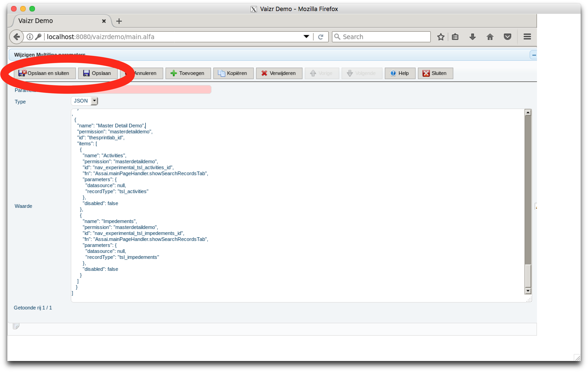
Task: Click the Firefox back arrow button
Action: 17,37
